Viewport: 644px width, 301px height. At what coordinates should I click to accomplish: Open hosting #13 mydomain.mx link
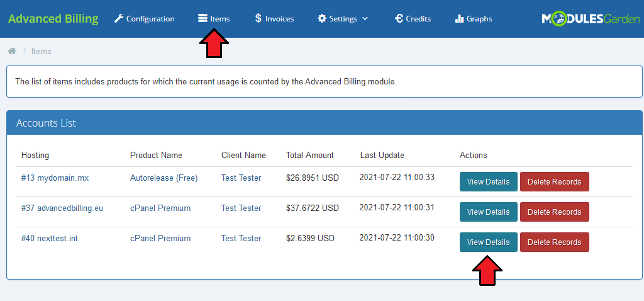tap(55, 178)
